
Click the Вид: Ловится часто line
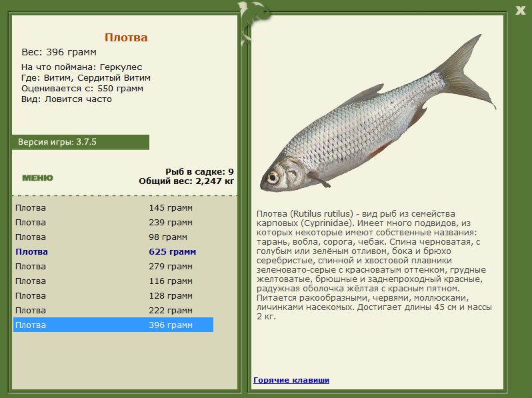[x=66, y=99]
